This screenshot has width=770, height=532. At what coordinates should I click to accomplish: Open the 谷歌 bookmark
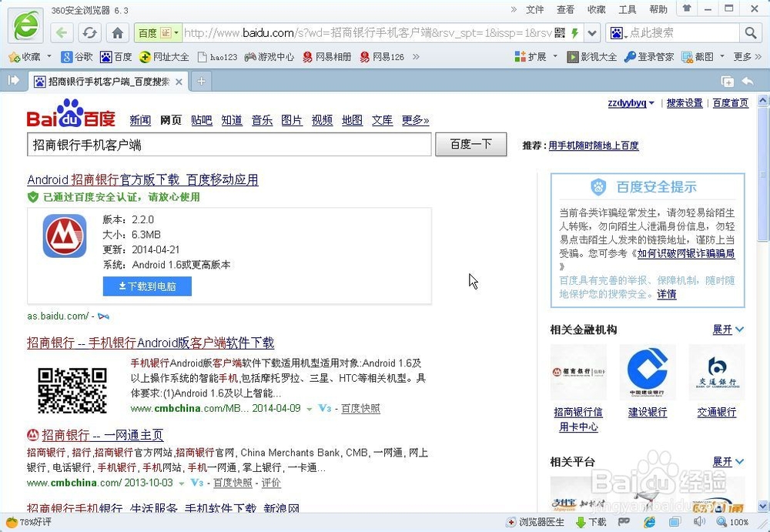click(x=76, y=57)
